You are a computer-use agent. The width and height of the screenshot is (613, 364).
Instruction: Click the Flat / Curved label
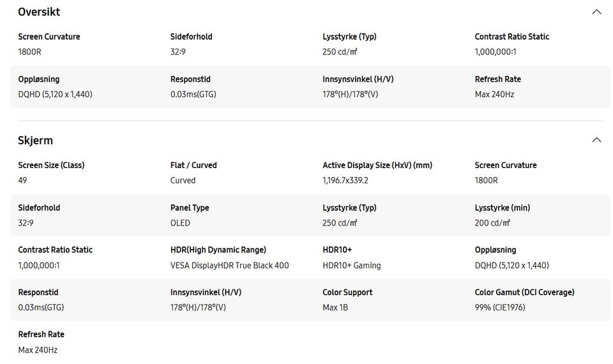(193, 165)
